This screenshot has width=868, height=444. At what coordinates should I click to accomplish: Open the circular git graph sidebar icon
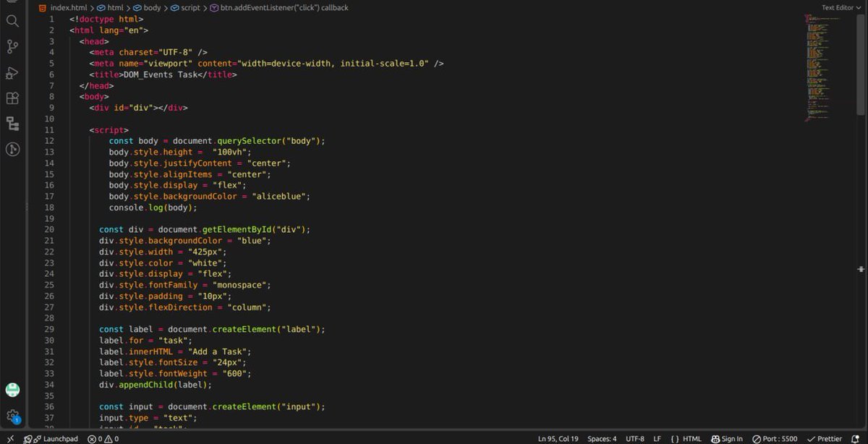tap(12, 149)
